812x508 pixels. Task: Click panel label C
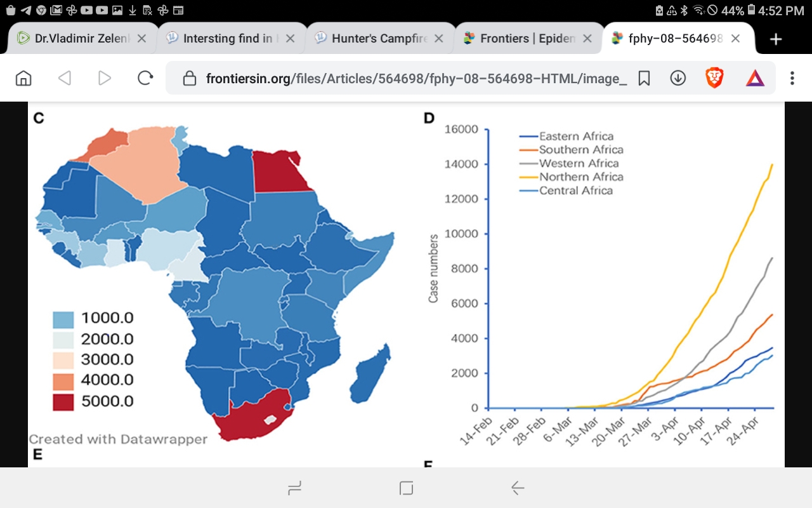point(38,117)
